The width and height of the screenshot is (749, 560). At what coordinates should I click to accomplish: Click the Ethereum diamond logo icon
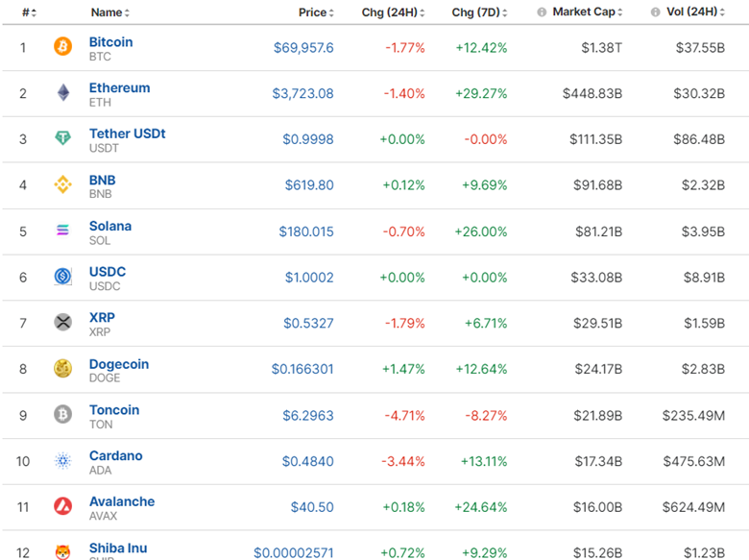[63, 93]
